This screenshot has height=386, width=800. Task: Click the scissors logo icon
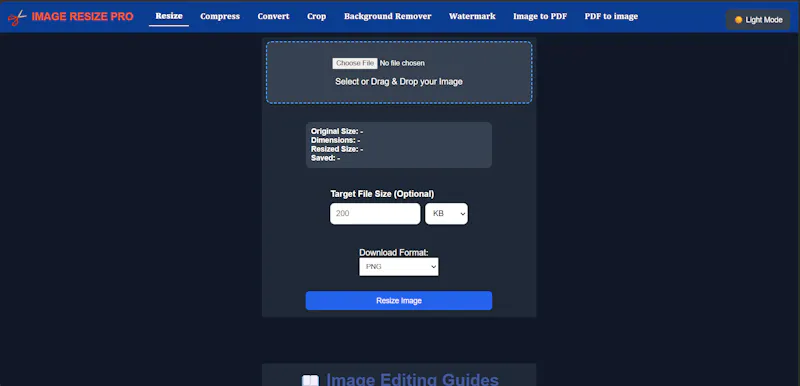pyautogui.click(x=17, y=17)
